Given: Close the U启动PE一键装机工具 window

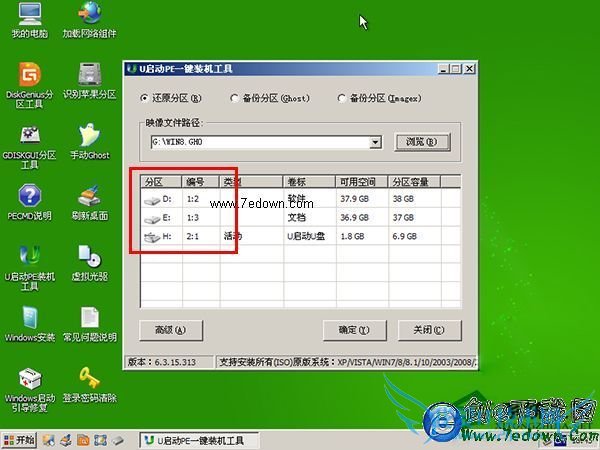Looking at the screenshot, I should [470, 69].
